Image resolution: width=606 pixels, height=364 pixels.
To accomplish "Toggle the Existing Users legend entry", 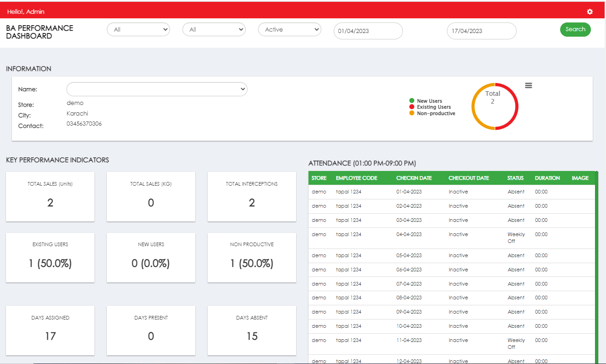I will (x=430, y=107).
